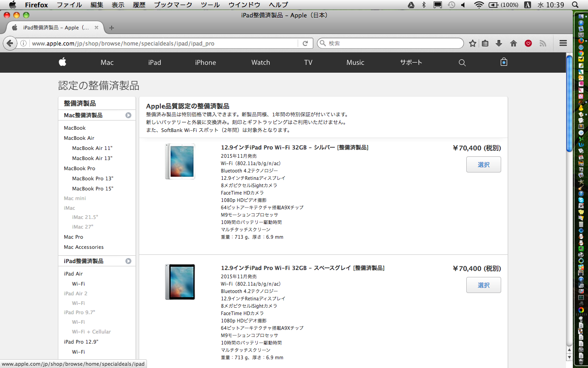
Task: Click the red heart extension icon
Action: coord(528,43)
